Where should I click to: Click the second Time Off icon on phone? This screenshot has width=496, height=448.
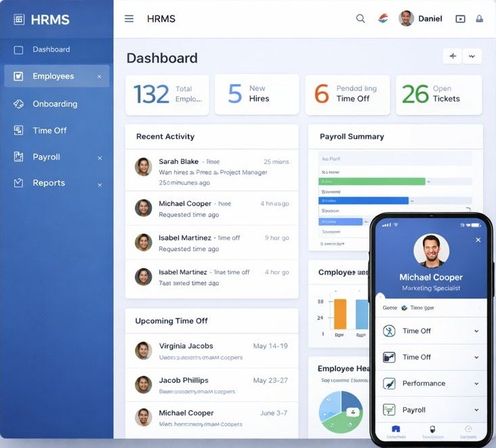click(x=389, y=357)
